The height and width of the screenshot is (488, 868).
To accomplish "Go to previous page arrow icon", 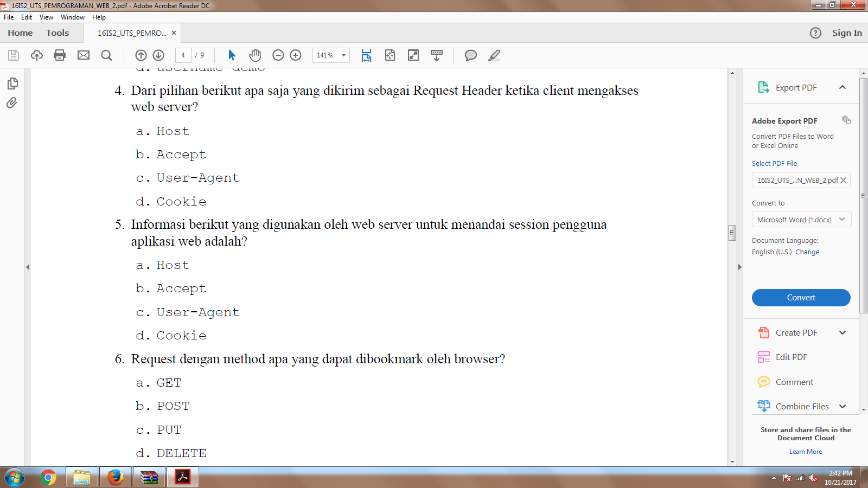I will coord(141,55).
